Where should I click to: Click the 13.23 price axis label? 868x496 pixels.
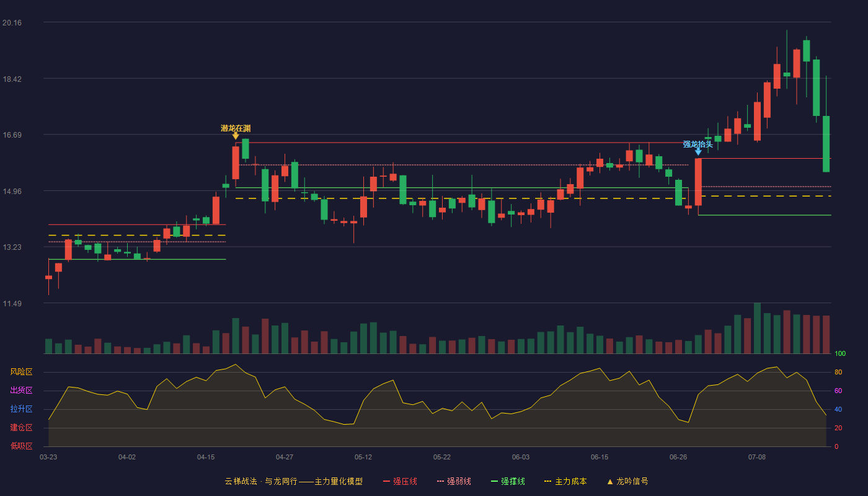pyautogui.click(x=12, y=247)
